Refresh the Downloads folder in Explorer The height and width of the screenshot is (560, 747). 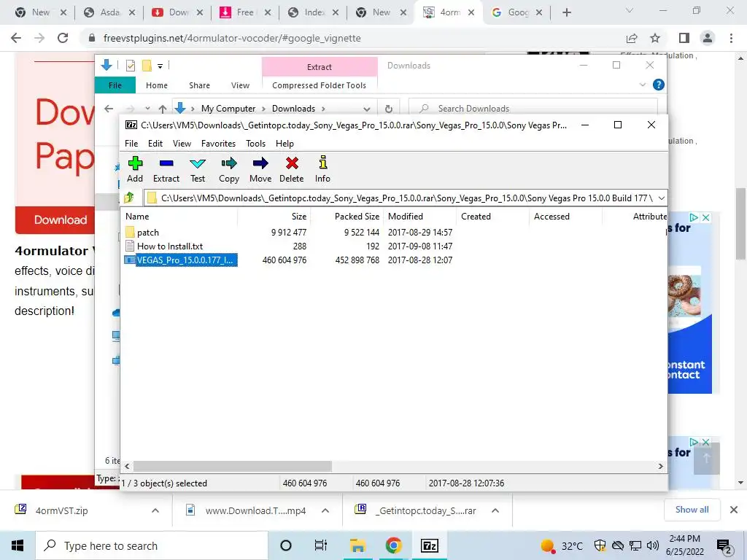[x=389, y=109]
